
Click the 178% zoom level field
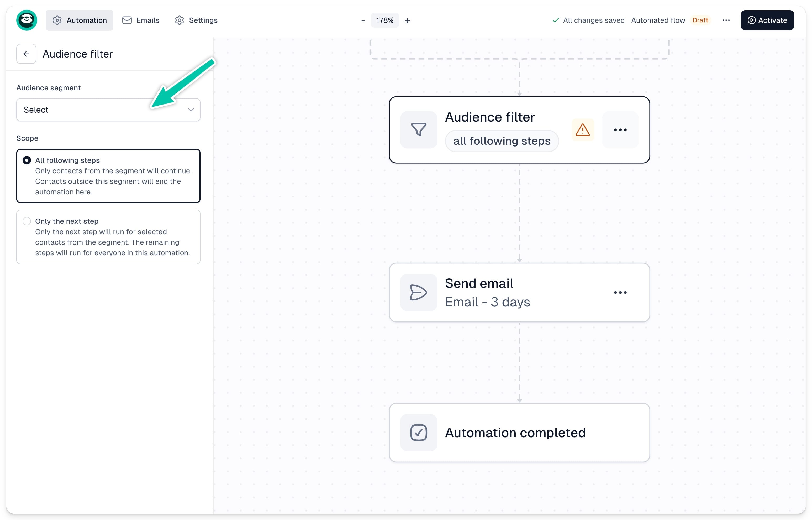click(384, 20)
